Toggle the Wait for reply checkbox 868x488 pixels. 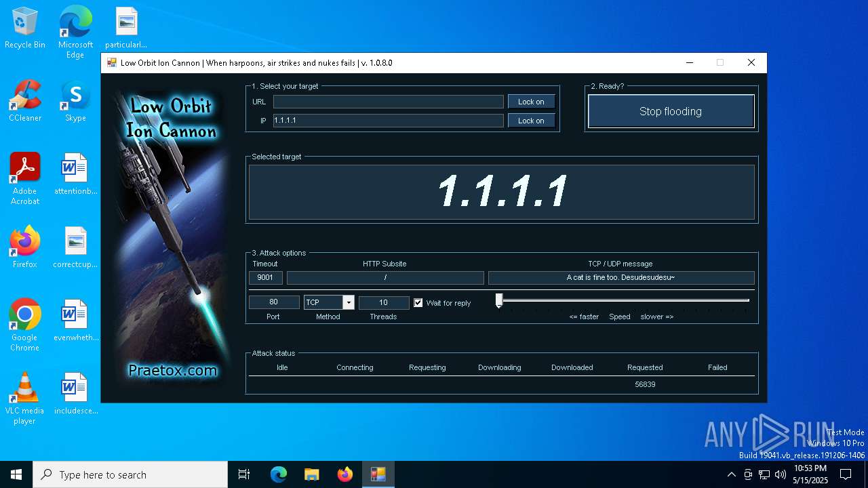pos(418,303)
